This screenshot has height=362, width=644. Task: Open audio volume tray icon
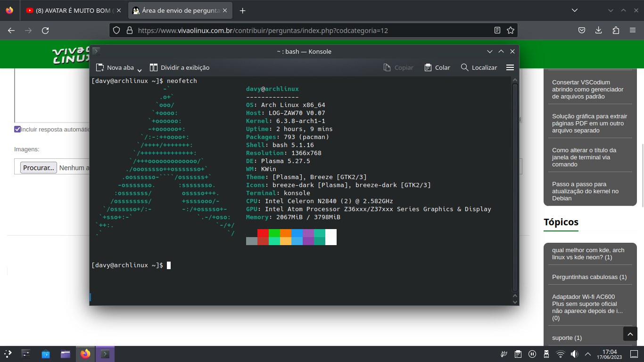coord(574,354)
